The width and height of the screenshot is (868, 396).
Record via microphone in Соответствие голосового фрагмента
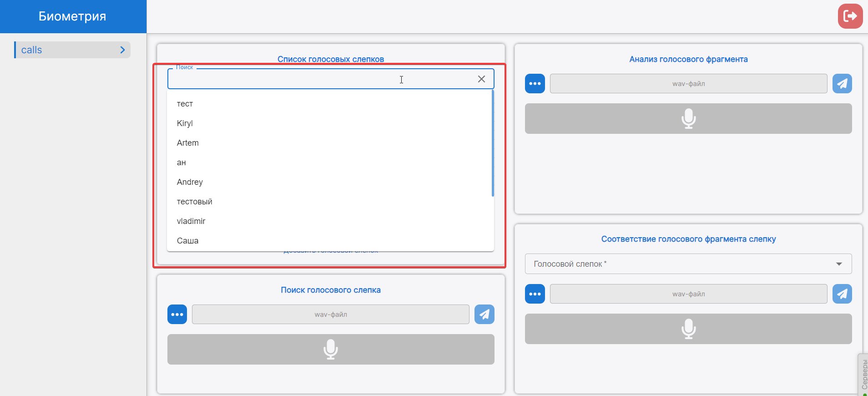(x=688, y=329)
